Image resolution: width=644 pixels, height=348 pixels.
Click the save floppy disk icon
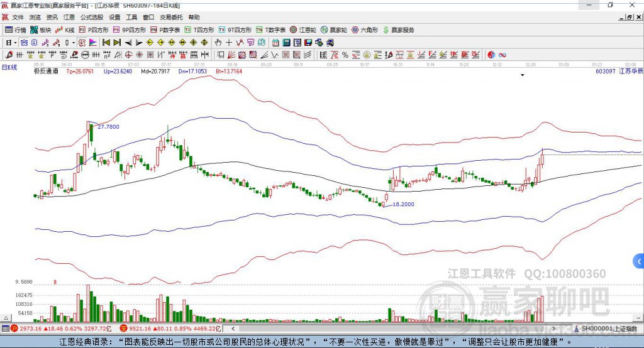(308, 43)
